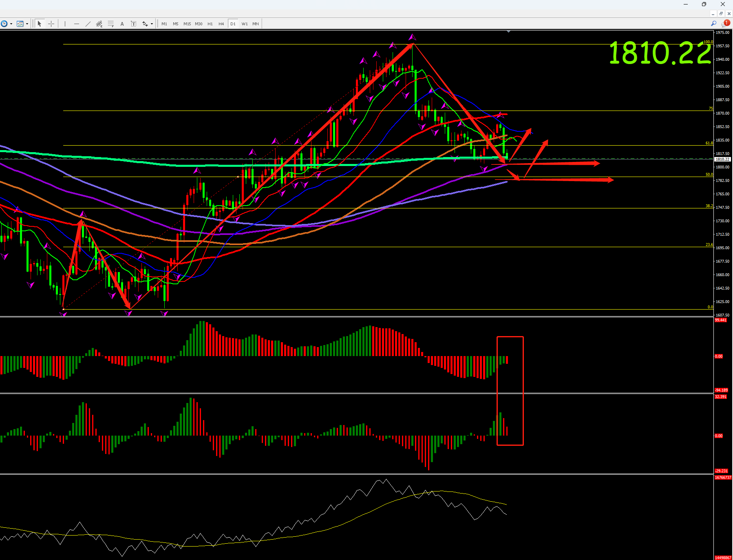The width and height of the screenshot is (733, 560).
Task: Pick the horizontal line tool
Action: (x=76, y=24)
